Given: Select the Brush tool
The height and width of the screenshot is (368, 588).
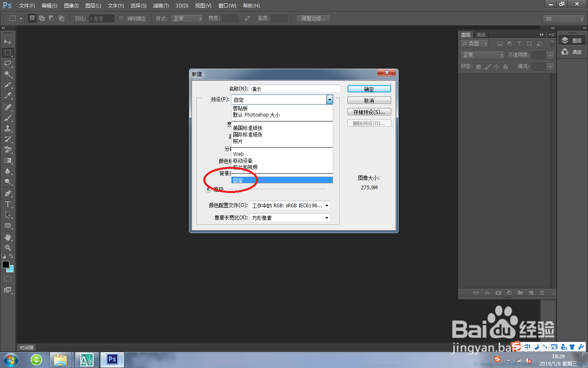Looking at the screenshot, I should coord(8,118).
